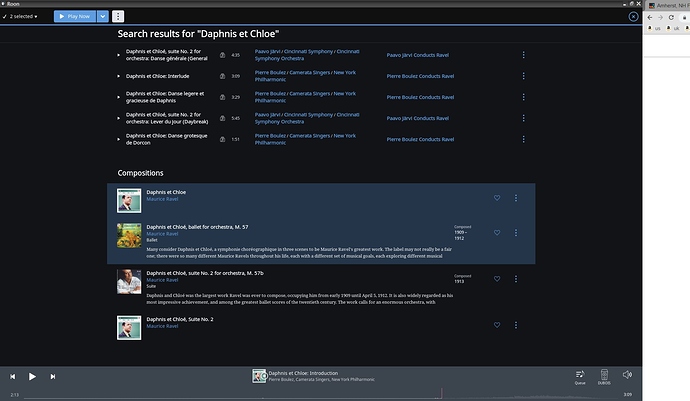This screenshot has height=401, width=690.
Task: Favorite the ballet for orchestra, M. 57 composition
Action: pyautogui.click(x=497, y=233)
